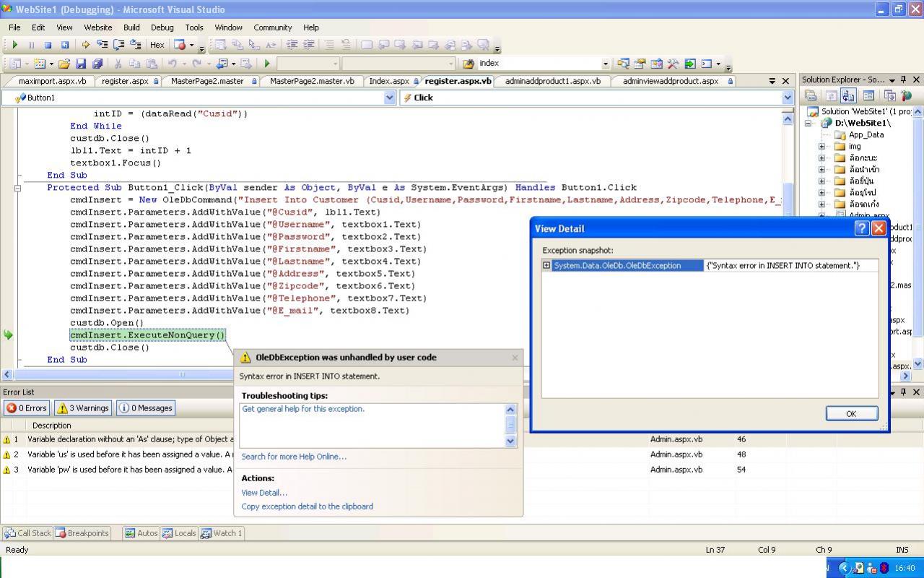This screenshot has width=924, height=578.
Task: Click the Save All icon
Action: 97,64
